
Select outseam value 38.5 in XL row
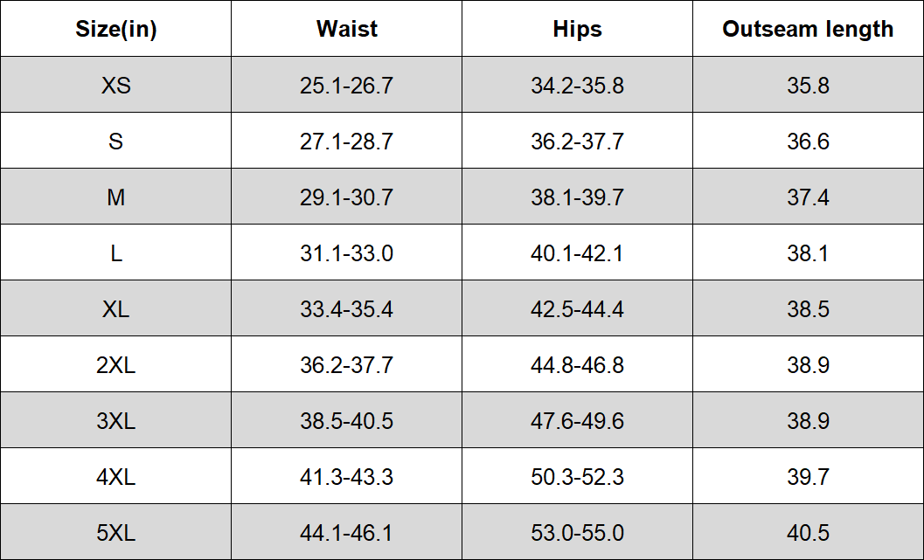808,308
